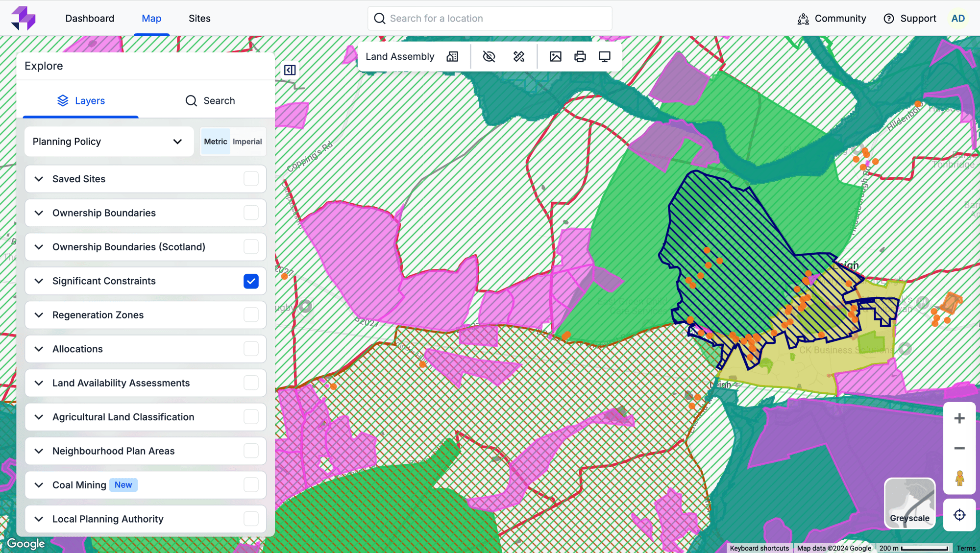The height and width of the screenshot is (553, 980).
Task: Enable the Ownership Boundaries checkbox
Action: [251, 213]
